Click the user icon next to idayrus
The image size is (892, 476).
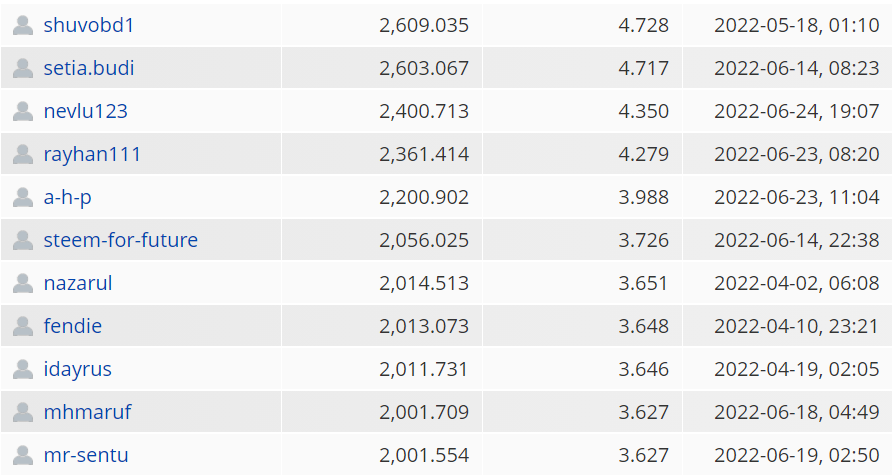(23, 369)
